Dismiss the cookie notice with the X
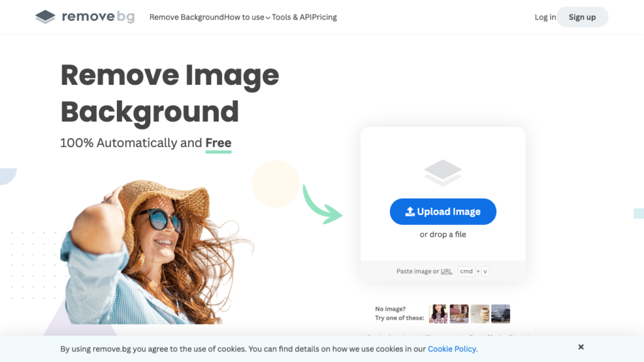 [581, 347]
